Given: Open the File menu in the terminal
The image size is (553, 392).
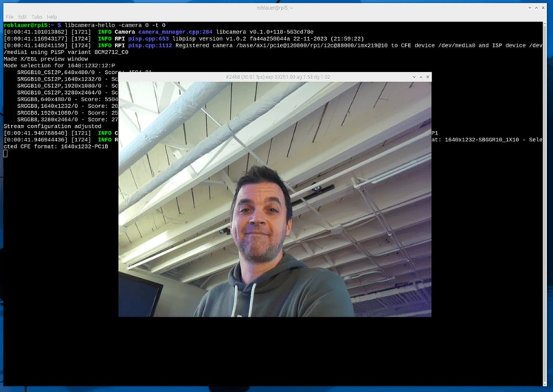Looking at the screenshot, I should 10,16.
